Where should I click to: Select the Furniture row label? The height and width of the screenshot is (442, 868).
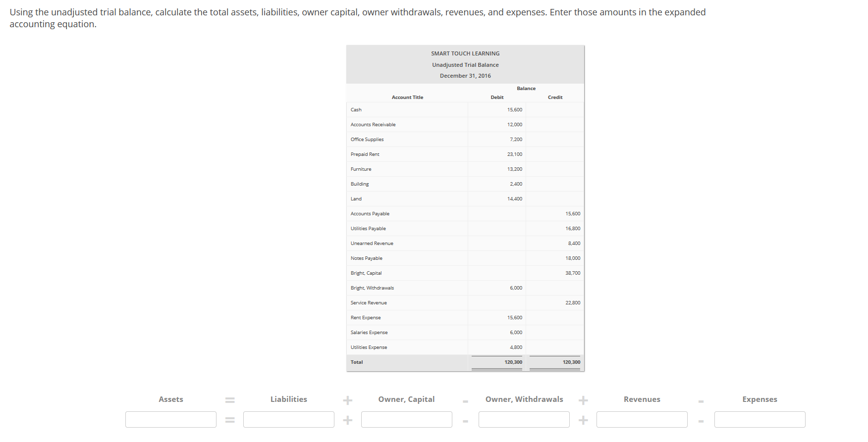point(361,169)
